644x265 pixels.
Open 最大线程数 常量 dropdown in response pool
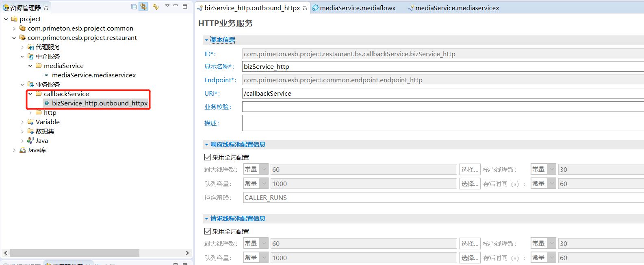pos(264,169)
